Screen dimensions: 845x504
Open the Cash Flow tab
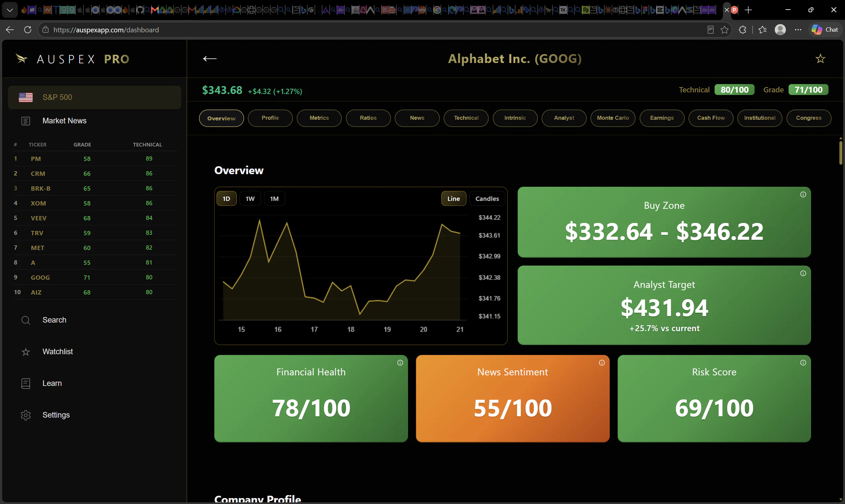click(711, 118)
